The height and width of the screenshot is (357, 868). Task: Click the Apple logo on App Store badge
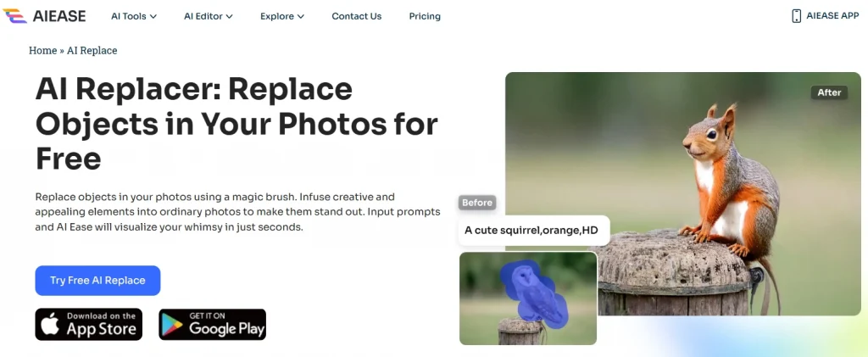click(x=50, y=325)
